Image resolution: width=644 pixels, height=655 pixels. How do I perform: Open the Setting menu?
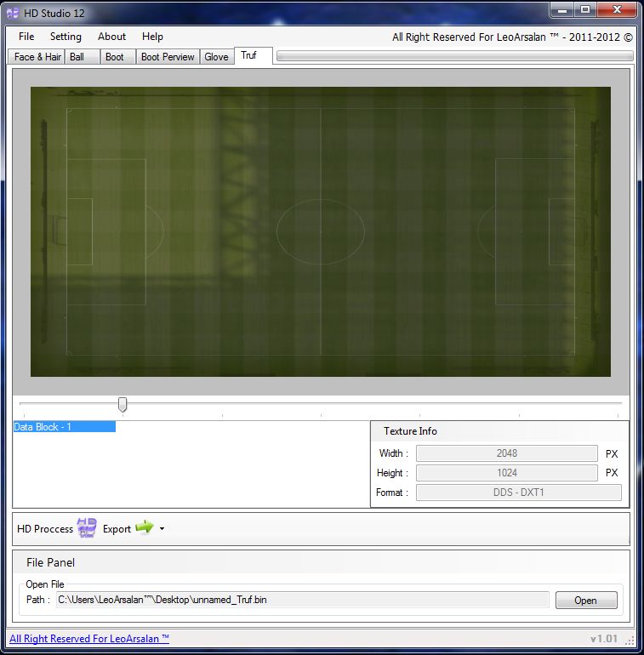click(66, 37)
